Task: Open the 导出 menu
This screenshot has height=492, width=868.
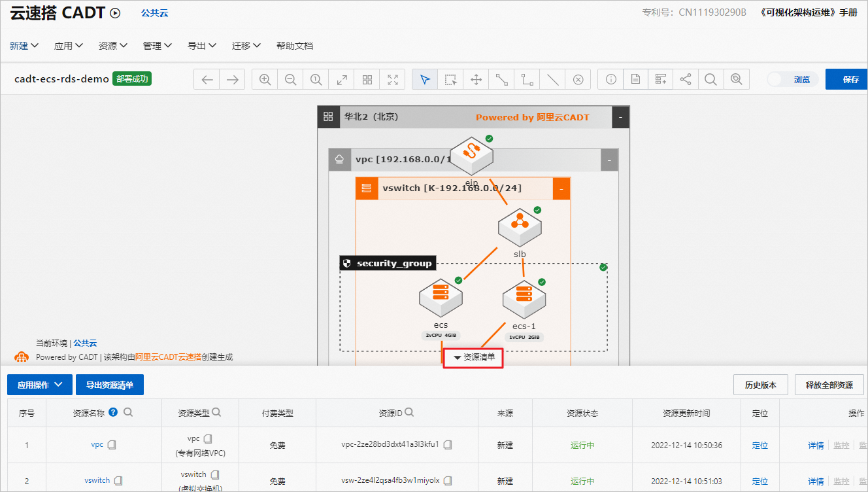Action: [x=202, y=46]
